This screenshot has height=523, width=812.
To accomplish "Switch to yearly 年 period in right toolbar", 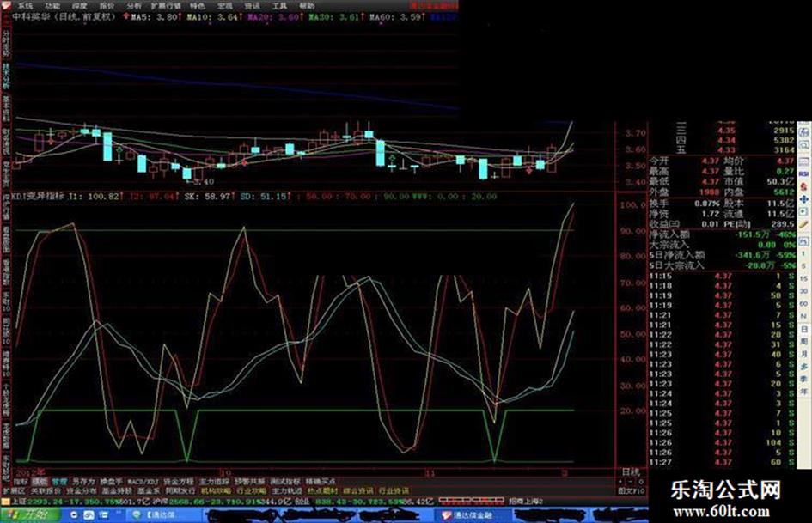I will 803,391.
